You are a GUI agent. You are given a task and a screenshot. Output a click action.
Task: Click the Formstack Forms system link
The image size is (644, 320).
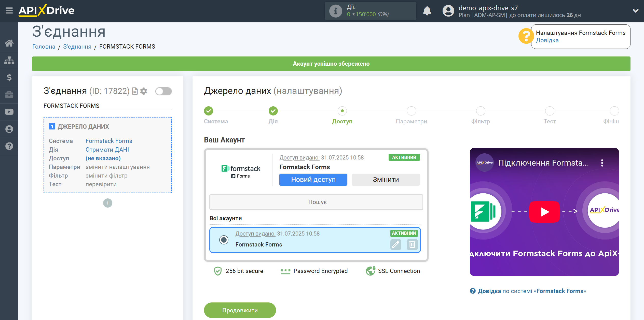(x=109, y=141)
